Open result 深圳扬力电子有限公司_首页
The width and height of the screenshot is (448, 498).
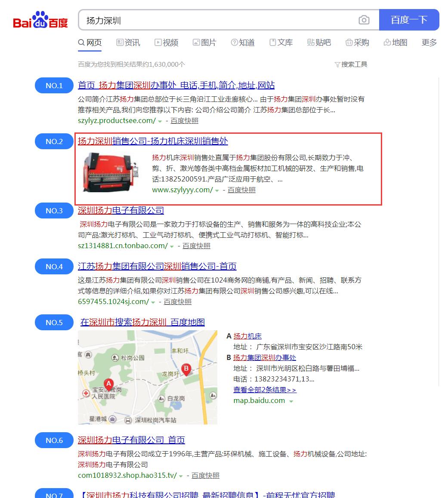click(x=131, y=440)
